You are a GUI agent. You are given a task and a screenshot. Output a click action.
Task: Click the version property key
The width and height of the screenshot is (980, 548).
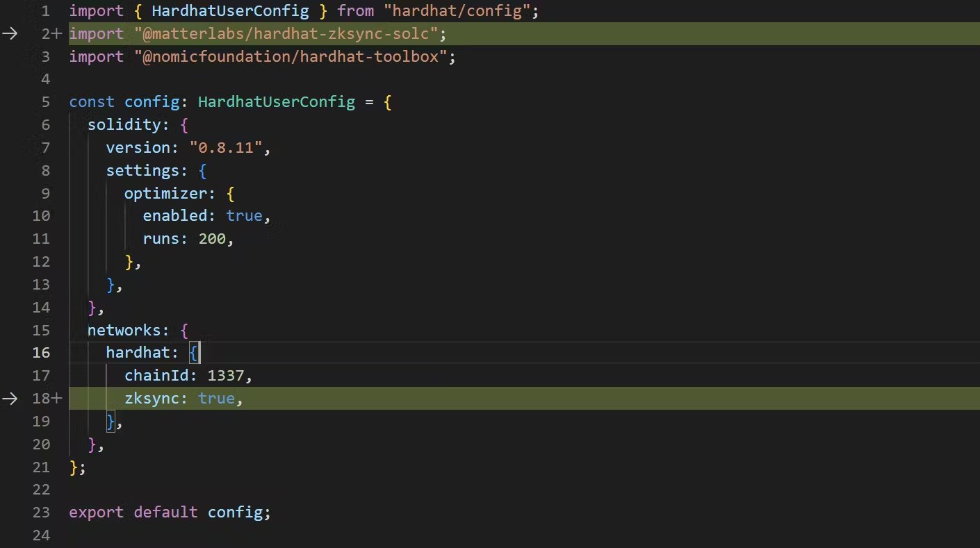pyautogui.click(x=138, y=148)
